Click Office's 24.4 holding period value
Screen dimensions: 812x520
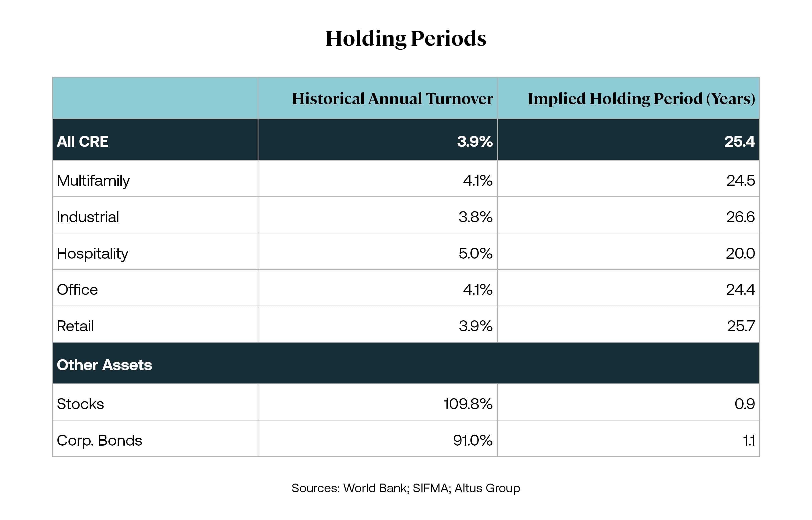click(x=740, y=290)
